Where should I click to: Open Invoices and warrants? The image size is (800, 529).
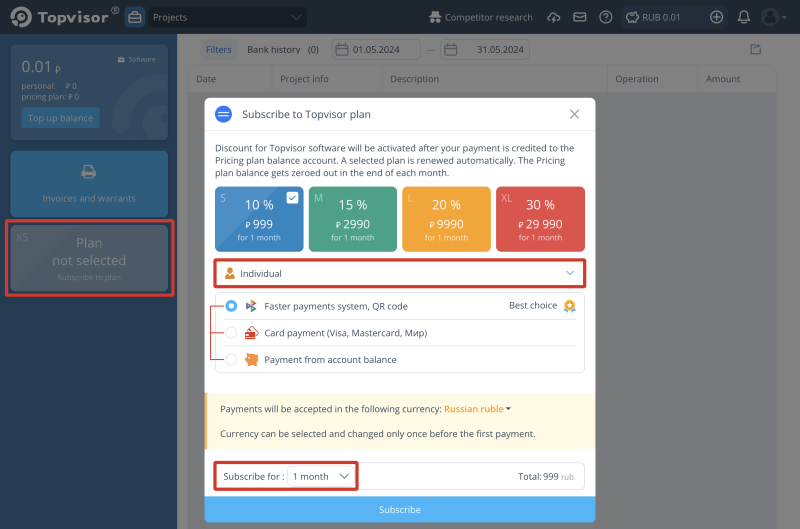[x=89, y=184]
